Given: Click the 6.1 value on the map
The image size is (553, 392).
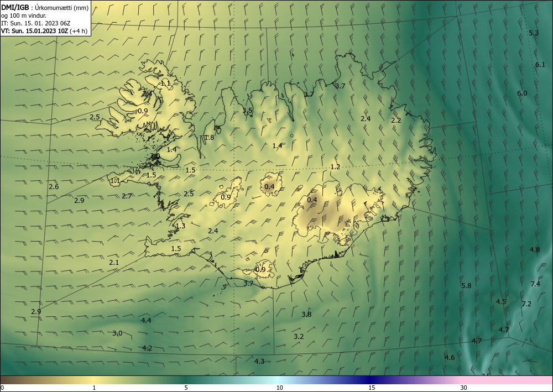Looking at the screenshot, I should (x=540, y=64).
